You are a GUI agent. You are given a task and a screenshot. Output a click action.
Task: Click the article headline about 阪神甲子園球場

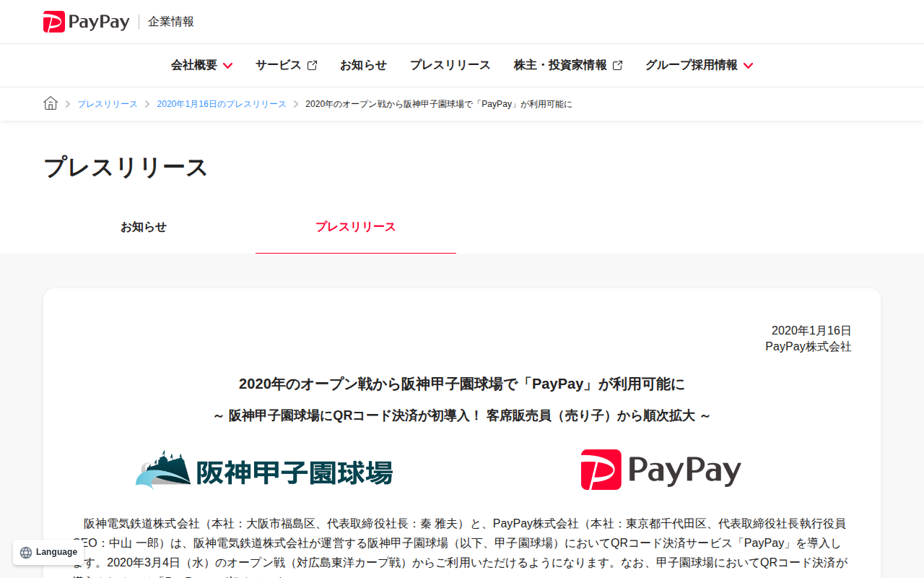coord(462,384)
